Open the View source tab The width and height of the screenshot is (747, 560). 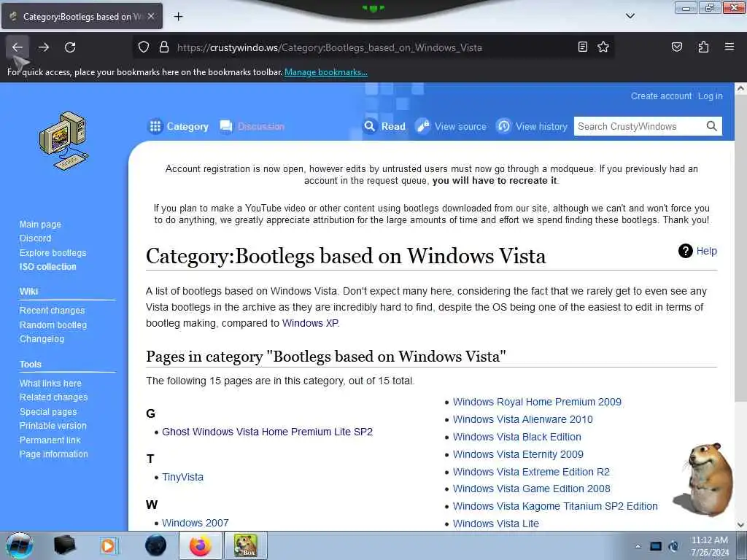(x=451, y=126)
